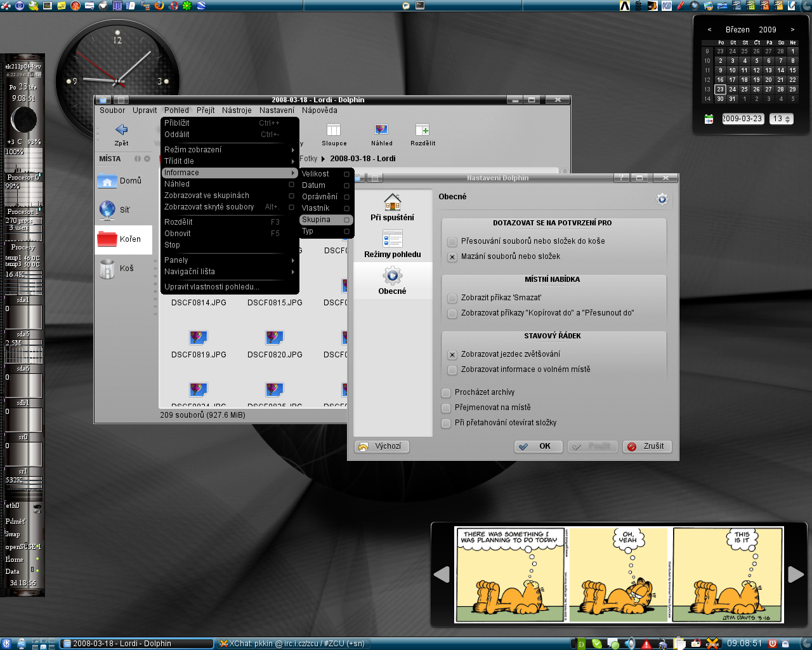Click the Výchozí defaults button

(381, 446)
